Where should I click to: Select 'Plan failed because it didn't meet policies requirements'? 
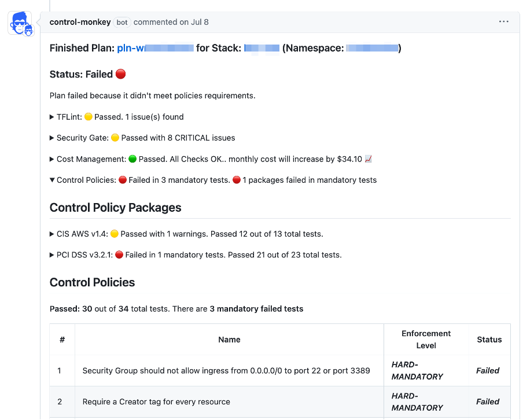pos(152,96)
